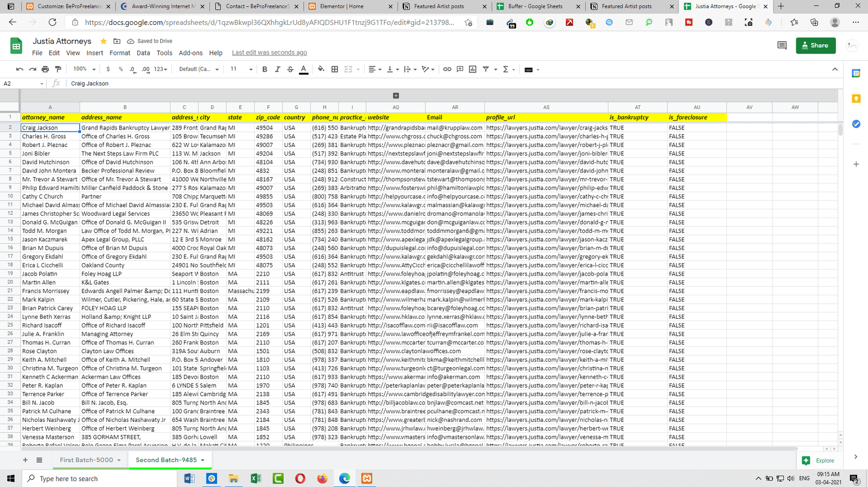Open the Edit menu
This screenshot has width=868, height=487.
click(54, 53)
